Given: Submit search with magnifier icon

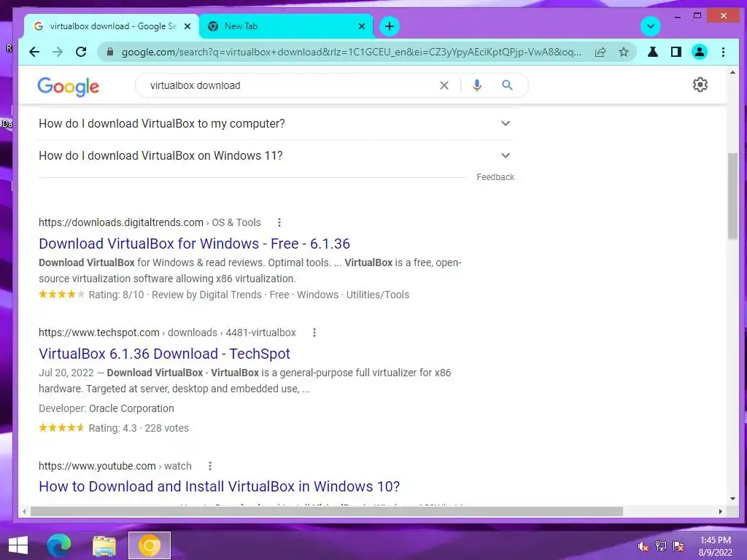Looking at the screenshot, I should tap(508, 85).
